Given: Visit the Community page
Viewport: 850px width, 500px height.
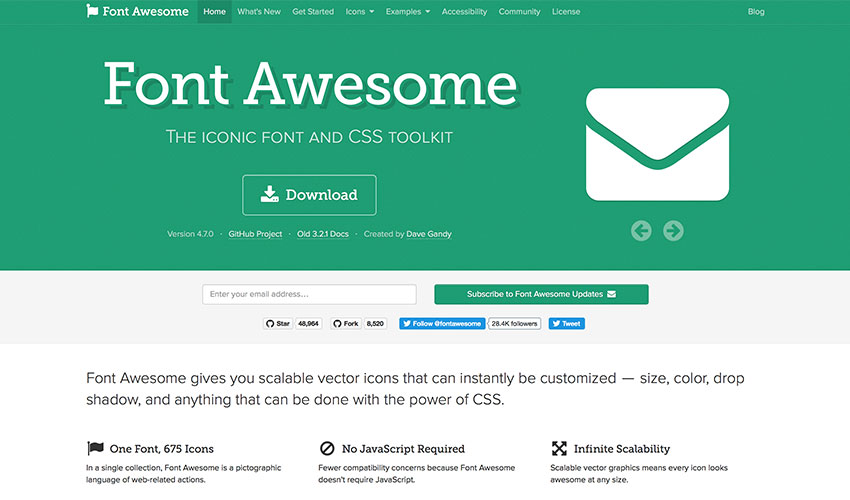Looking at the screenshot, I should coord(519,11).
